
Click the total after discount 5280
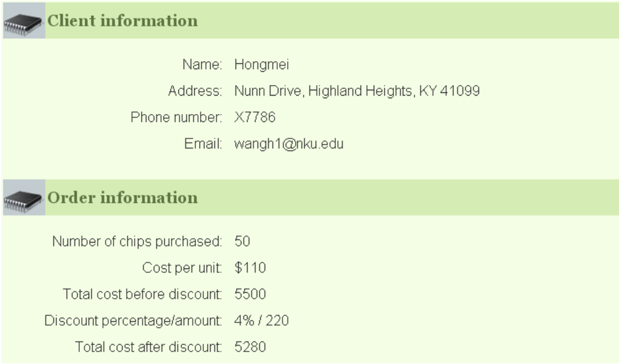tap(250, 347)
